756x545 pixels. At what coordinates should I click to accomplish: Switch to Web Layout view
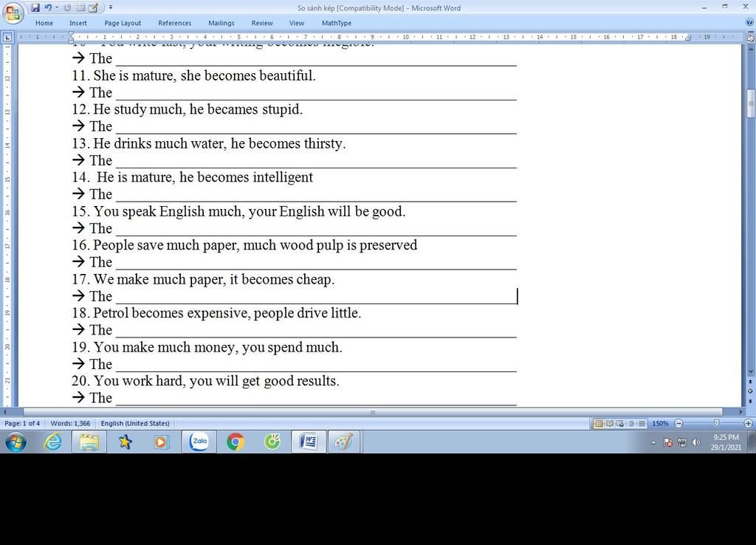tap(620, 423)
